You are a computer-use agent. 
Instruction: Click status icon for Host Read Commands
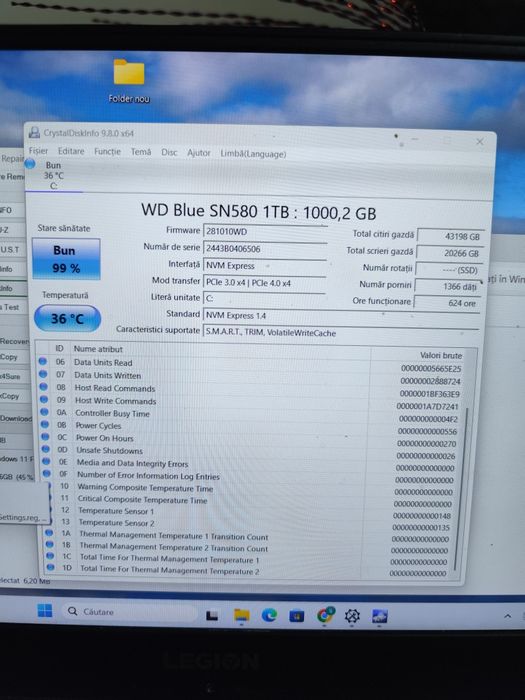[x=44, y=387]
